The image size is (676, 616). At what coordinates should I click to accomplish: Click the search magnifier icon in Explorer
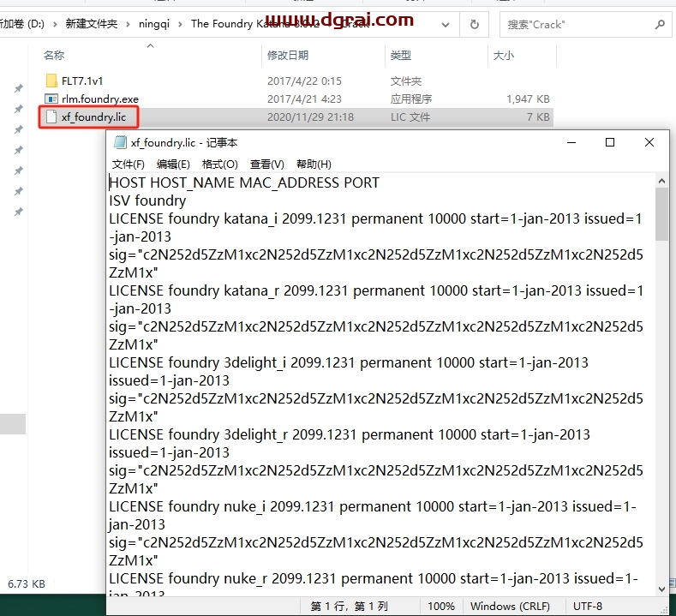[660, 25]
